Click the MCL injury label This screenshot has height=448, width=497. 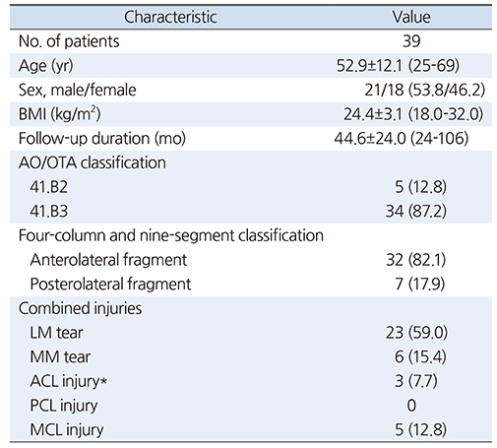tap(67, 430)
